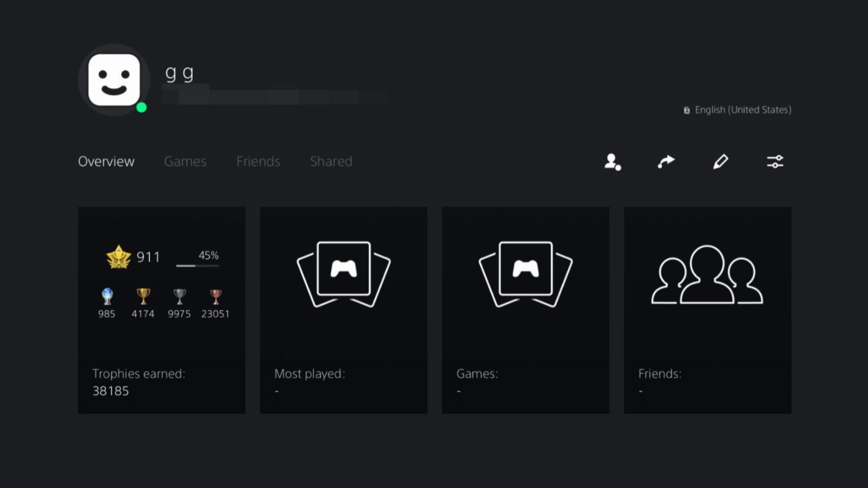
Task: Click the silver count 9975
Action: pyautogui.click(x=179, y=314)
